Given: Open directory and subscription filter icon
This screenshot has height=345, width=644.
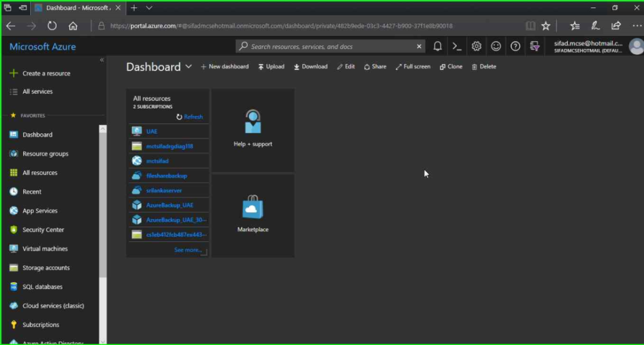Looking at the screenshot, I should coord(535,47).
